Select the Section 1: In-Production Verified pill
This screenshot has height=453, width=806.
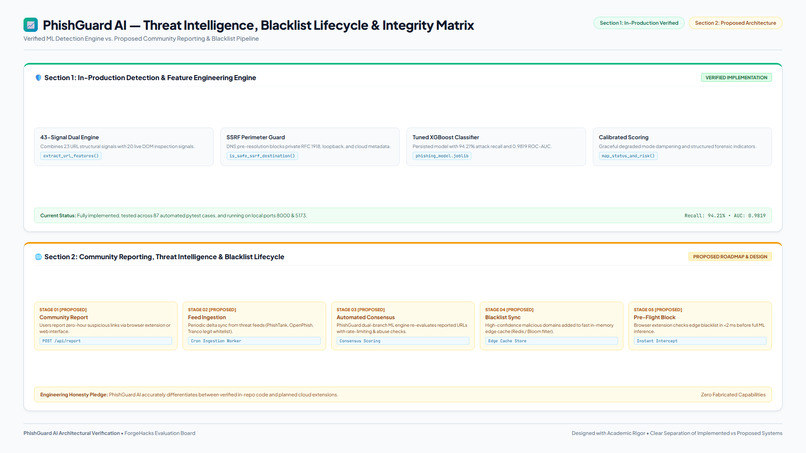pos(639,23)
